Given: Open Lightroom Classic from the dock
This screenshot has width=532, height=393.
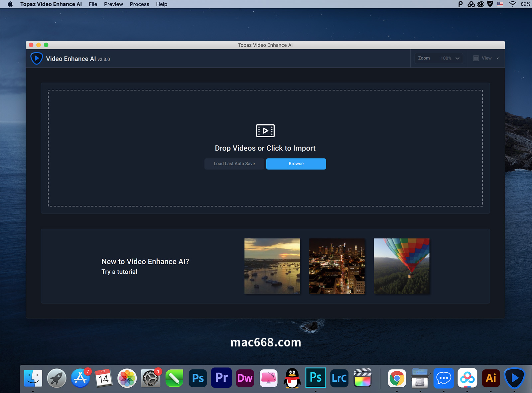Looking at the screenshot, I should click(339, 378).
